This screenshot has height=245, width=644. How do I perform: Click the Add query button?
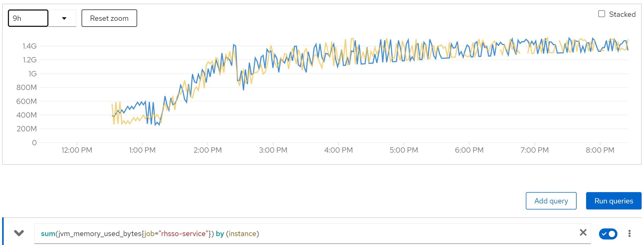(x=551, y=201)
